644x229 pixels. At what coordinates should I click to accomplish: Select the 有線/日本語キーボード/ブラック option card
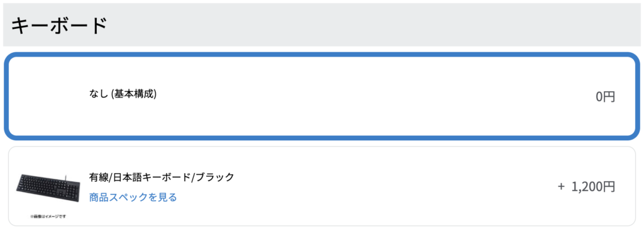click(322, 186)
